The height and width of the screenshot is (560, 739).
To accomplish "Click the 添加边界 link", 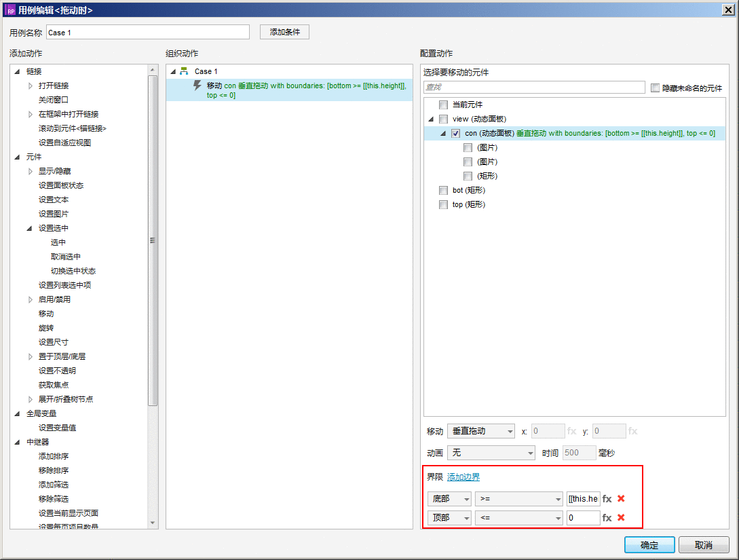I will [463, 477].
